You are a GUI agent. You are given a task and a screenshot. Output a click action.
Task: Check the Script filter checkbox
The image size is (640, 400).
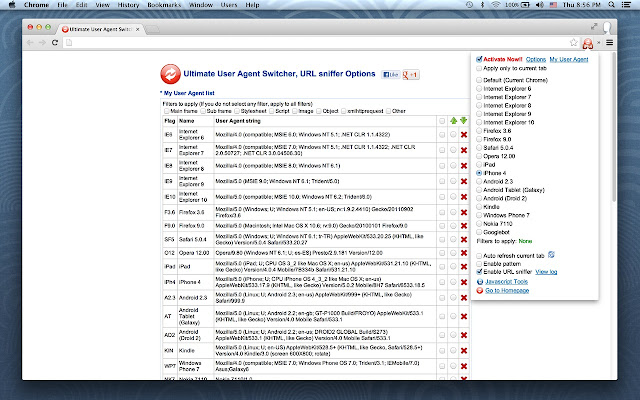pos(272,111)
